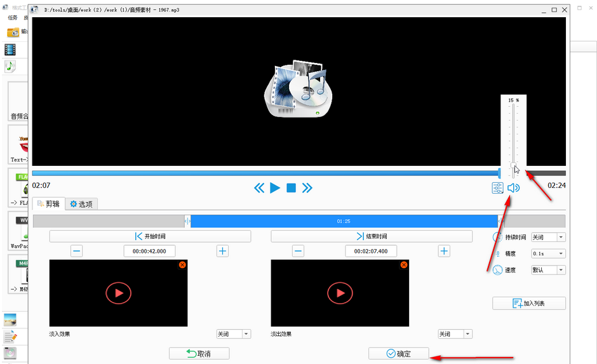Select the -> FLAC format tile

point(18,188)
